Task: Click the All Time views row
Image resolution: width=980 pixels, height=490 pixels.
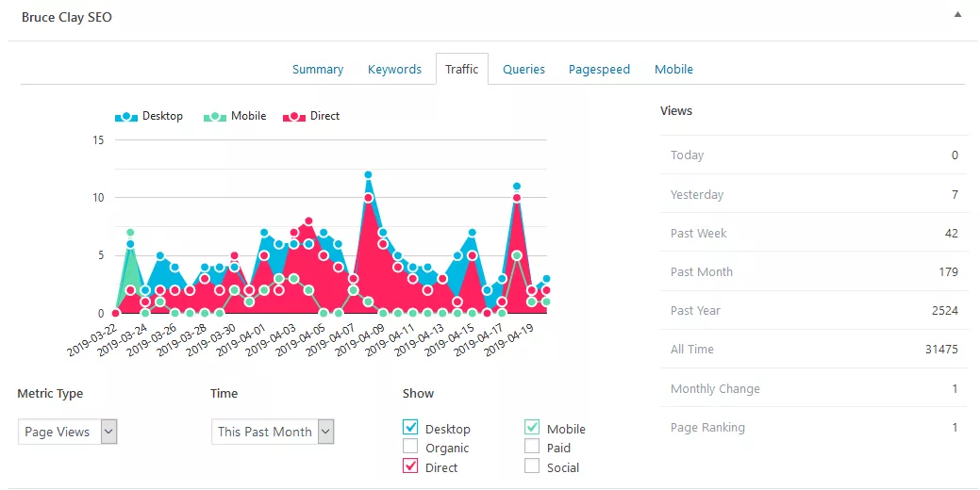Action: (x=814, y=350)
